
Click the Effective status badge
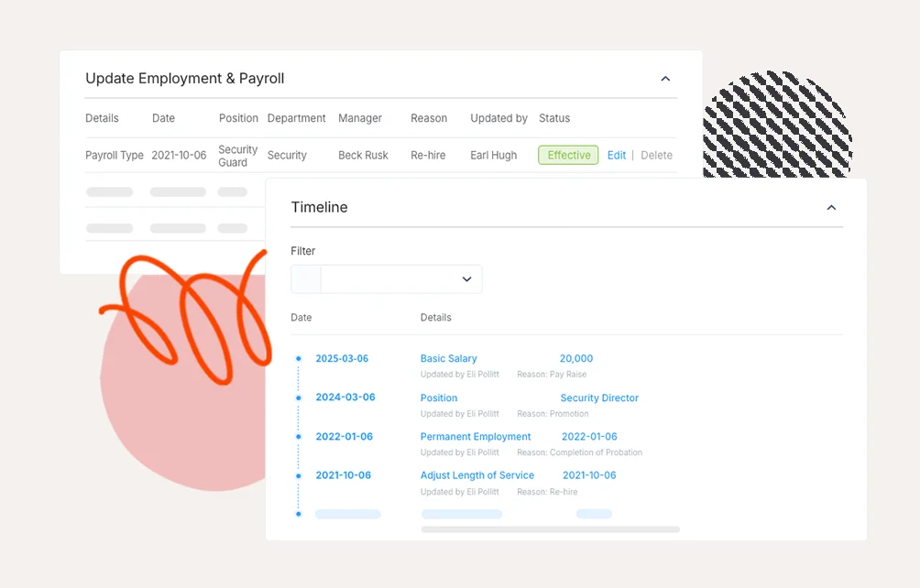[568, 156]
